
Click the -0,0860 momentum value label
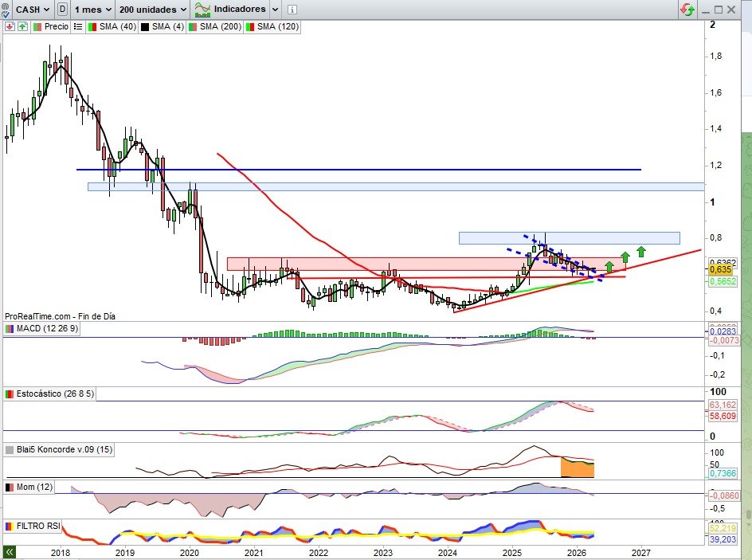pyautogui.click(x=723, y=495)
